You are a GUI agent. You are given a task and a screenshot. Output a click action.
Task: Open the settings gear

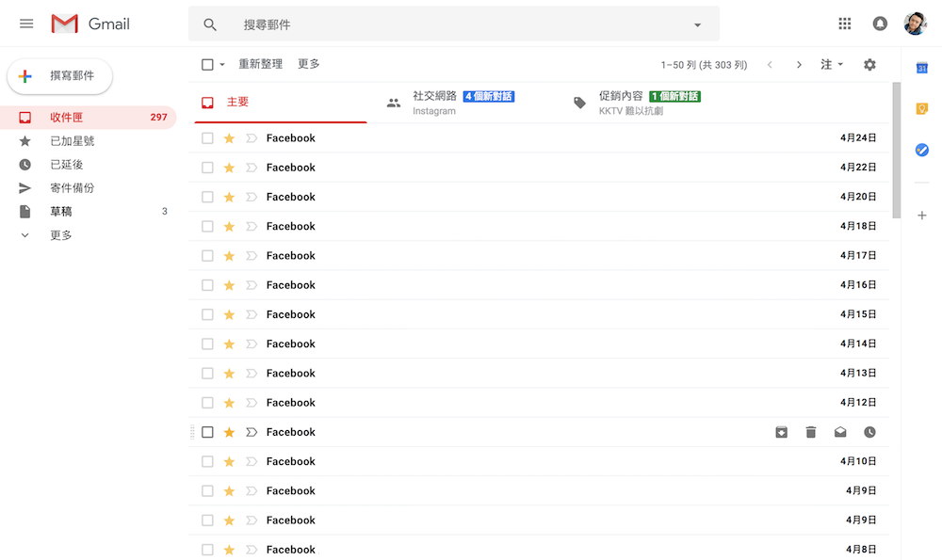pos(869,64)
